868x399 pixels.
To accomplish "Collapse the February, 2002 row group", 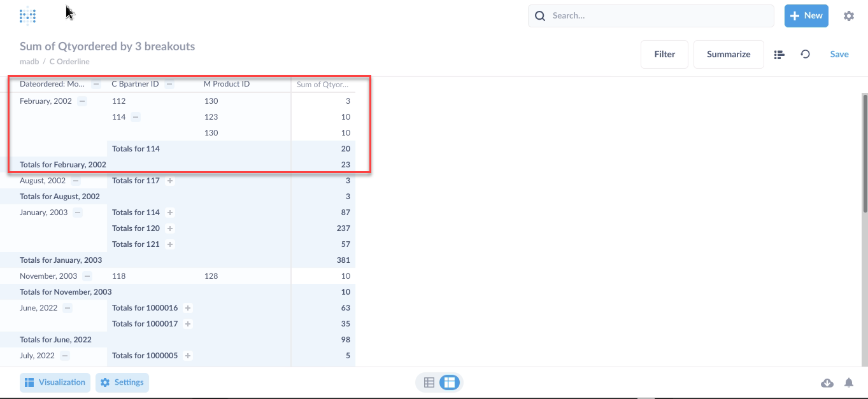I will click(82, 101).
